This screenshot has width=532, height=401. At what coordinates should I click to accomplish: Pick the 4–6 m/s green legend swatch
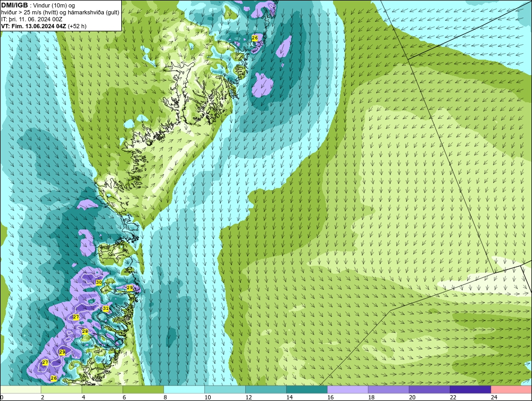tap(102, 389)
